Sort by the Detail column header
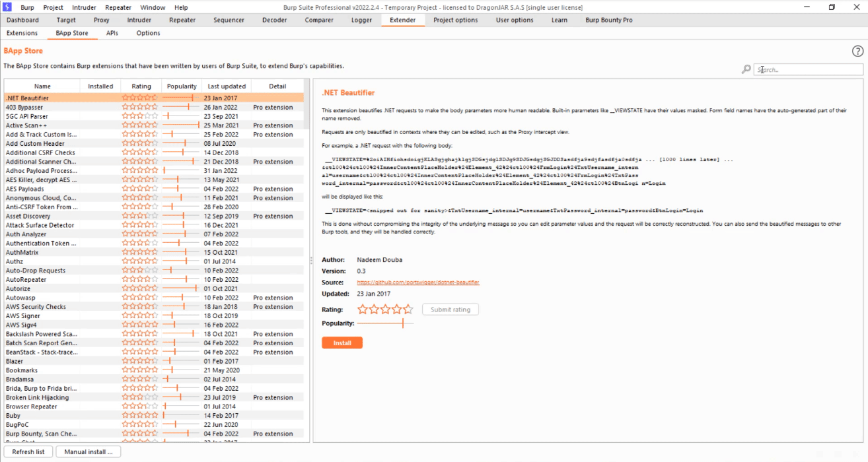The image size is (868, 462). (x=277, y=86)
